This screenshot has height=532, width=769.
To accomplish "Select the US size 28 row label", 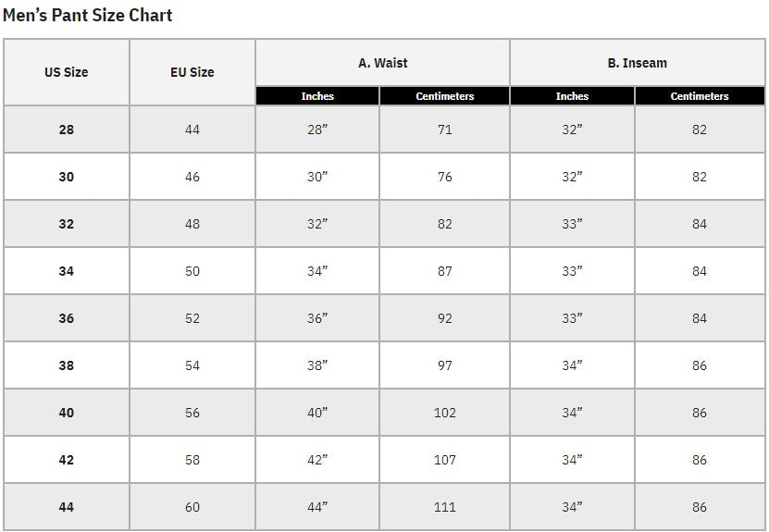I will pos(67,130).
